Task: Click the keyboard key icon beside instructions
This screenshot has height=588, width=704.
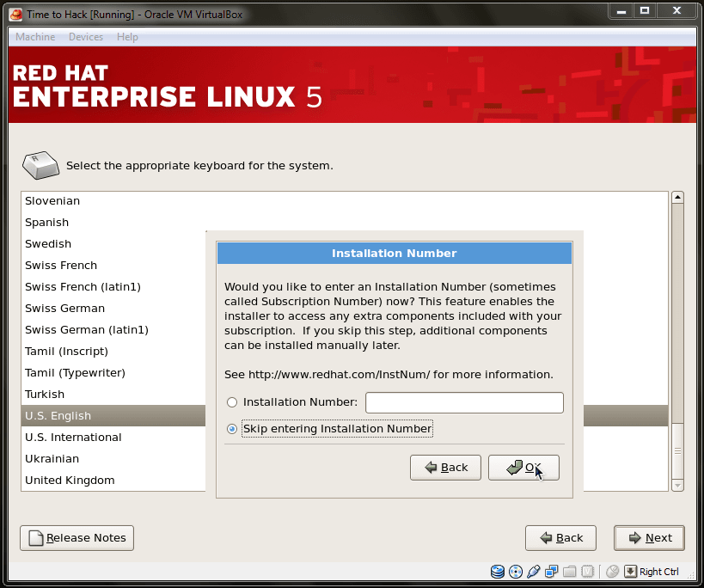Action: tap(40, 165)
